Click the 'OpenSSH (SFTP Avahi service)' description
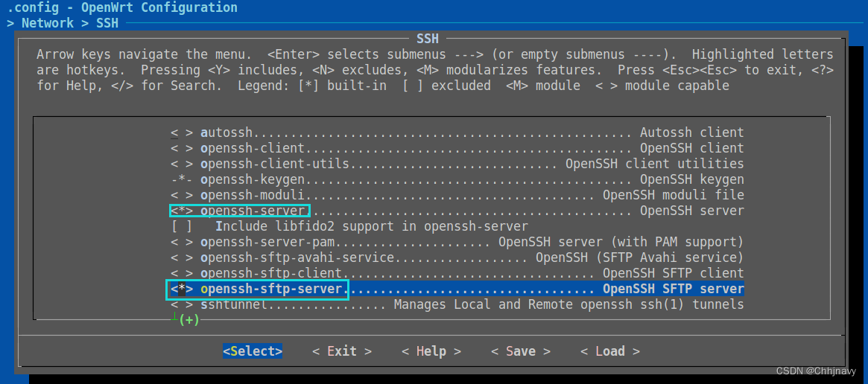The height and width of the screenshot is (384, 868). [640, 257]
